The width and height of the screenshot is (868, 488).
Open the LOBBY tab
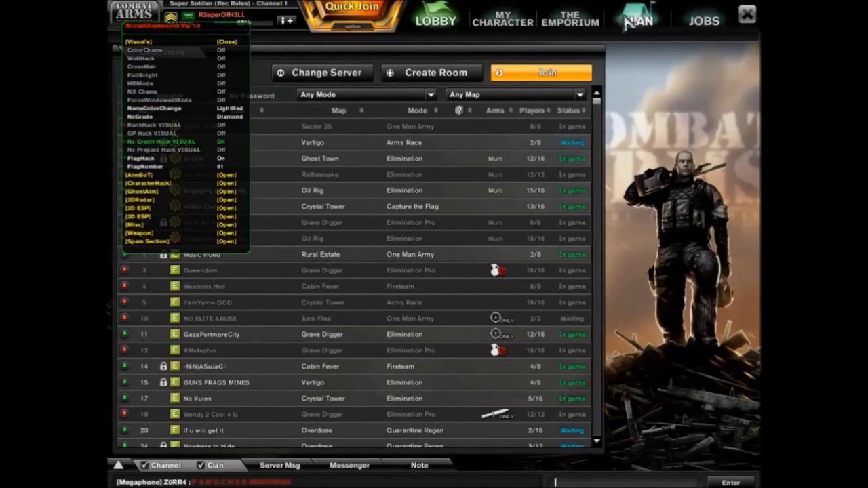[x=435, y=16]
